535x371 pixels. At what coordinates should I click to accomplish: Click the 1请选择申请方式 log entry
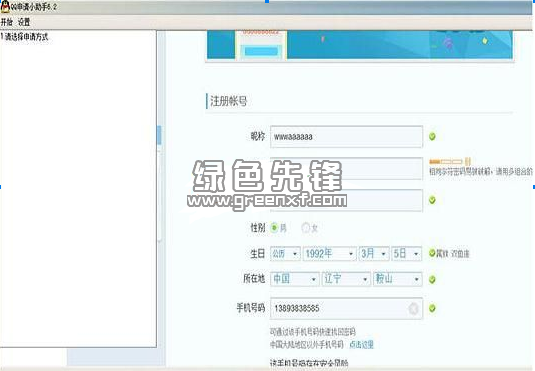[25, 37]
